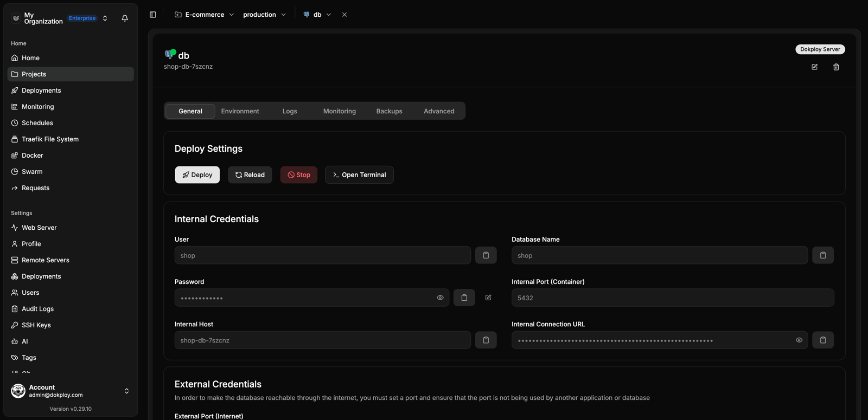This screenshot has height=420, width=868.
Task: Edit the db service name
Action: pyautogui.click(x=814, y=67)
